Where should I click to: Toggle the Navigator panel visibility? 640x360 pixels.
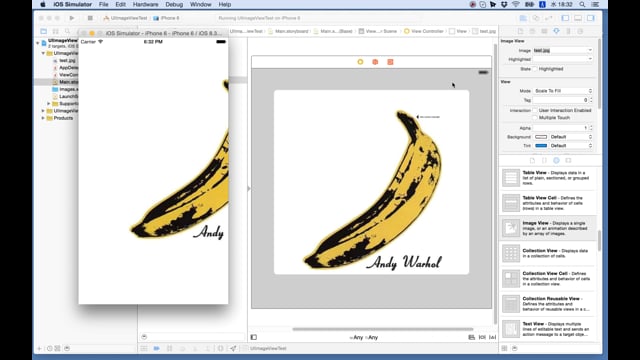click(565, 18)
